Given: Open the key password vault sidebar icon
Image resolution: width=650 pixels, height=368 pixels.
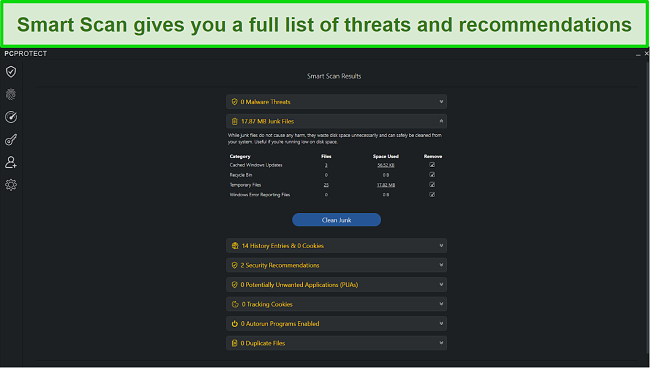Looking at the screenshot, I should coord(11,140).
